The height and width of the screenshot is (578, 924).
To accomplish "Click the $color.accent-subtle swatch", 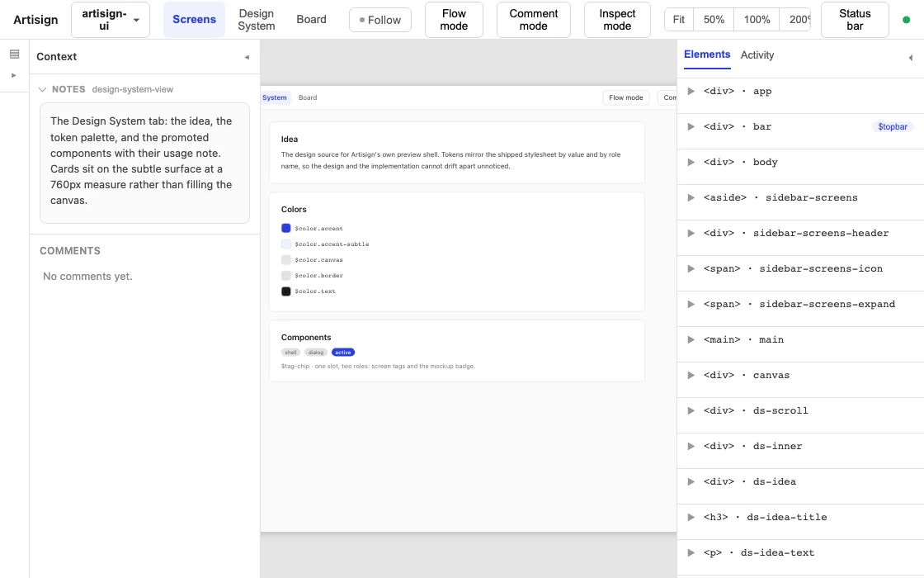I will click(285, 244).
